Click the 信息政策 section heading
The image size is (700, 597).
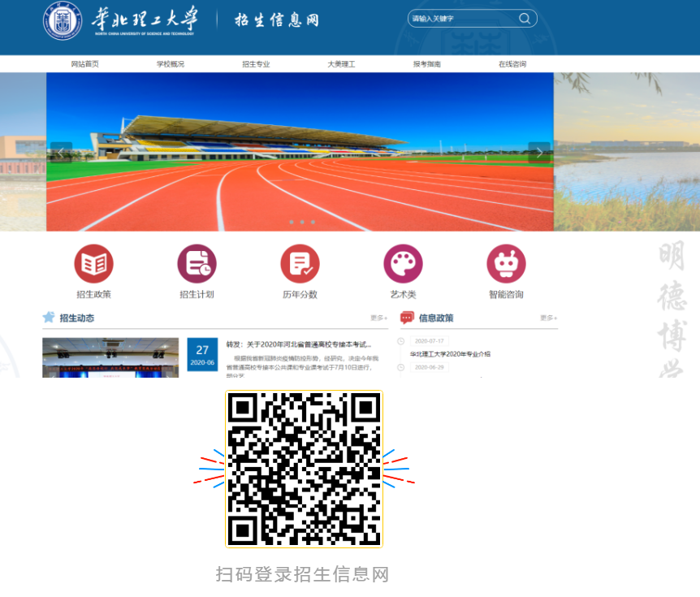[436, 318]
